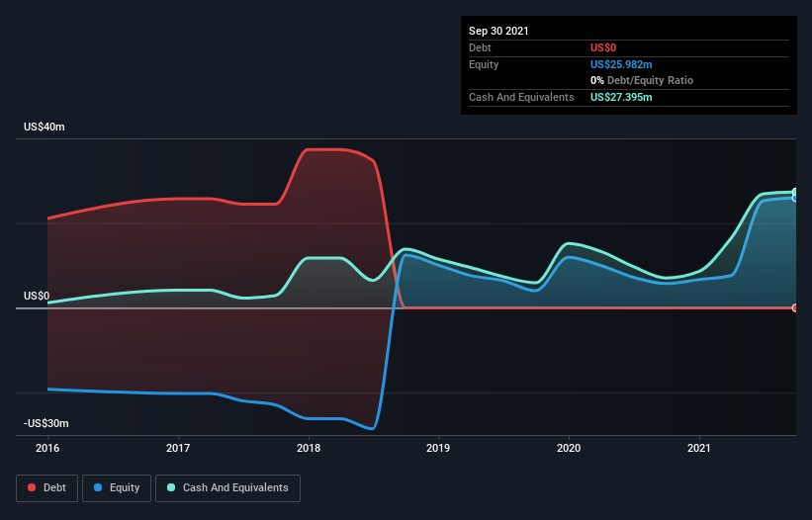Select the 2020 x-axis label

[x=569, y=448]
